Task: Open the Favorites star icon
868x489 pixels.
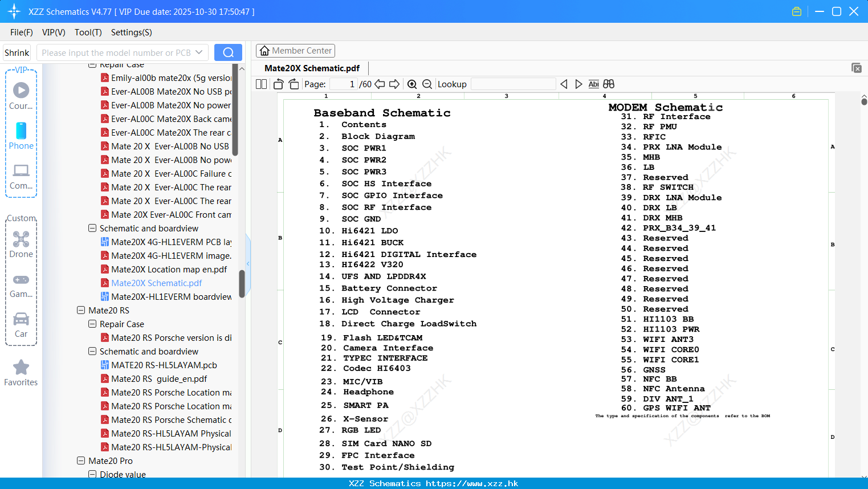Action: [21, 373]
